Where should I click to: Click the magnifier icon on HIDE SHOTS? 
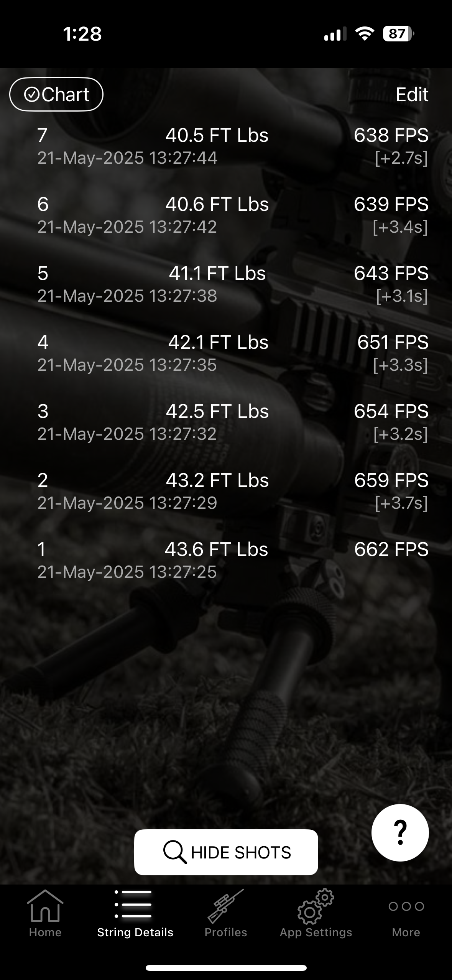[x=175, y=852]
